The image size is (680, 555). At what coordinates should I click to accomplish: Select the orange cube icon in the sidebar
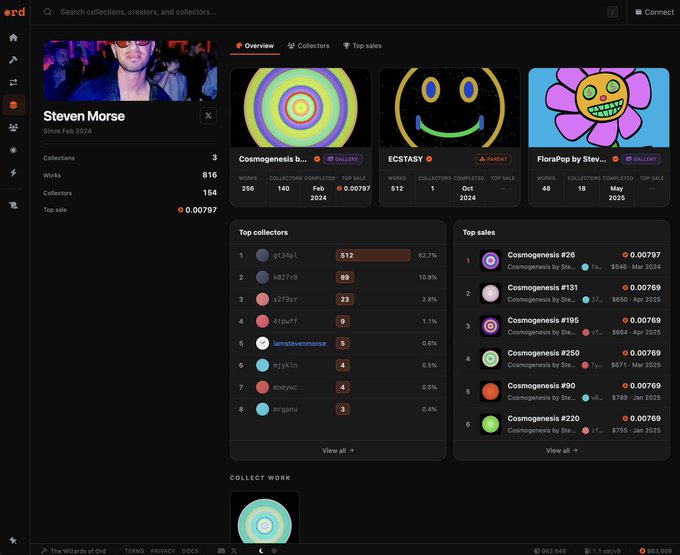coord(13,105)
